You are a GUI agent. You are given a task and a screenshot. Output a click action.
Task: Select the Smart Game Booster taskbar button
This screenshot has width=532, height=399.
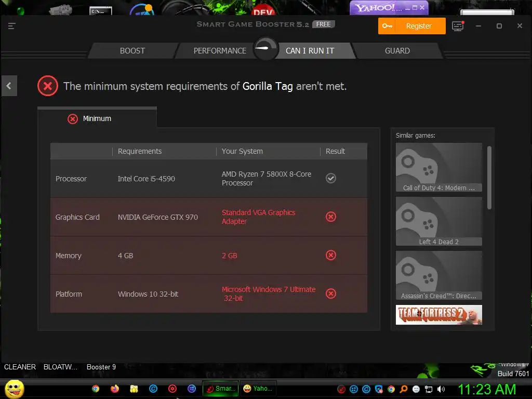(220, 389)
